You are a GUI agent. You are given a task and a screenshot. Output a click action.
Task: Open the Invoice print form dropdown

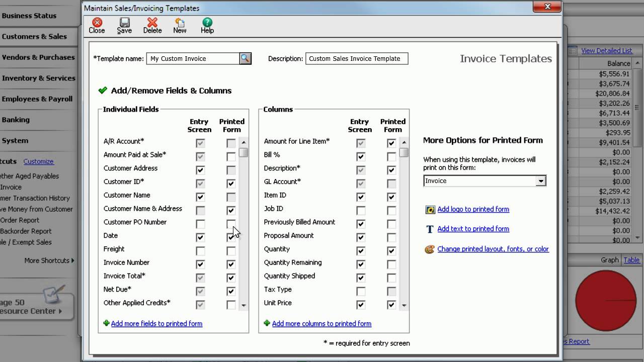click(x=541, y=181)
